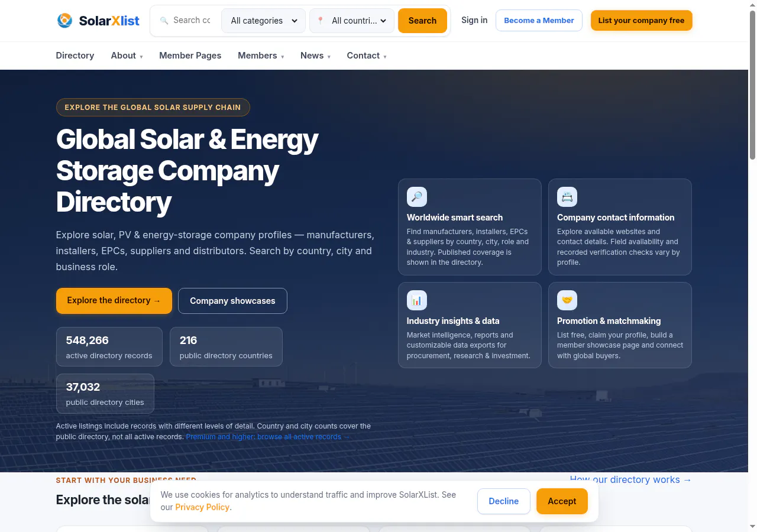Expand the Contact menu
This screenshot has height=532, width=757.
click(367, 56)
